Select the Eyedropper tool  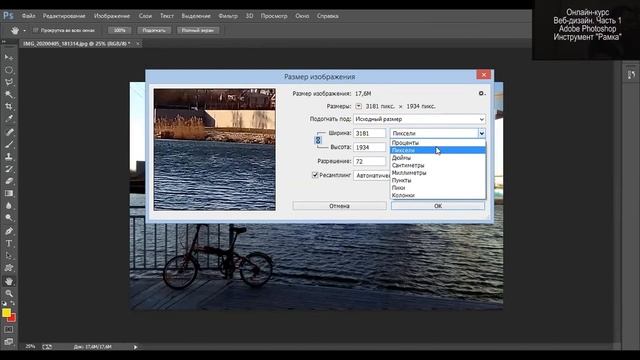pyautogui.click(x=9, y=119)
